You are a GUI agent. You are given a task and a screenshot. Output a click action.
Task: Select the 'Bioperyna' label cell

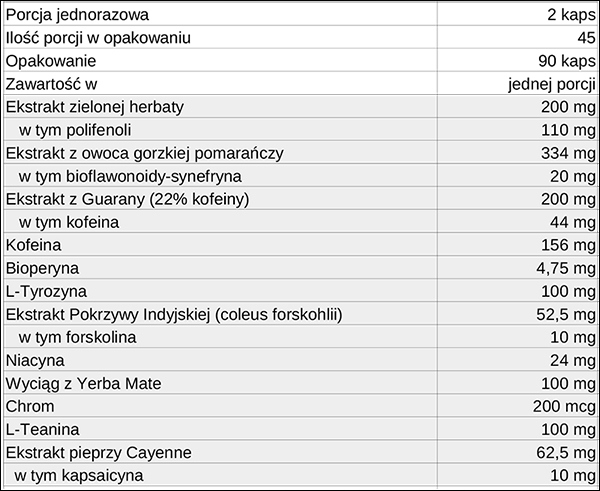point(42,268)
